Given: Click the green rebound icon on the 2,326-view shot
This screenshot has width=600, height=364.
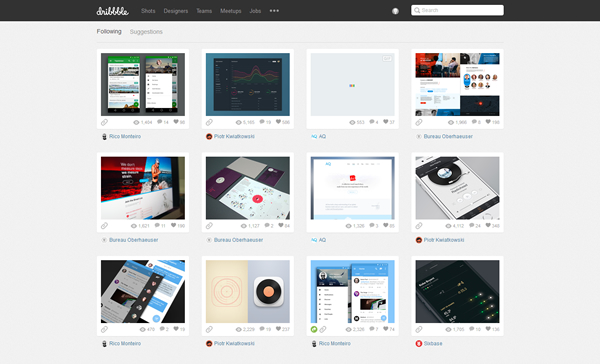Looking at the screenshot, I should coord(314,330).
